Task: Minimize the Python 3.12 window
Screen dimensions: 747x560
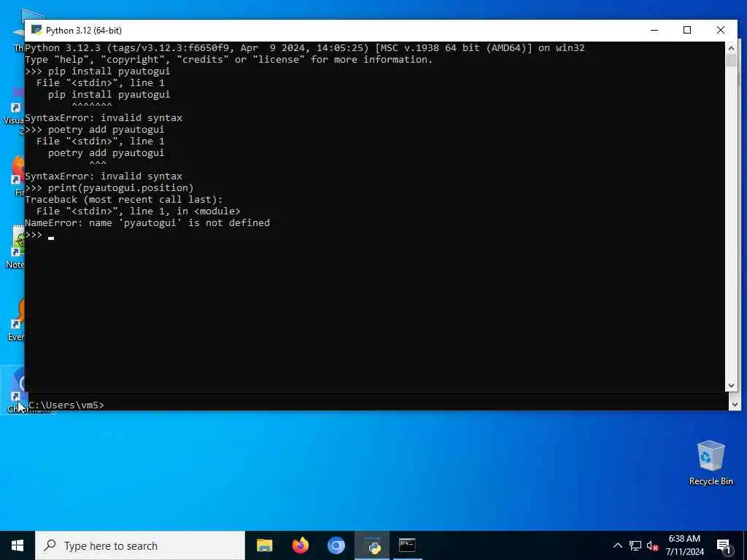Action: tap(654, 30)
